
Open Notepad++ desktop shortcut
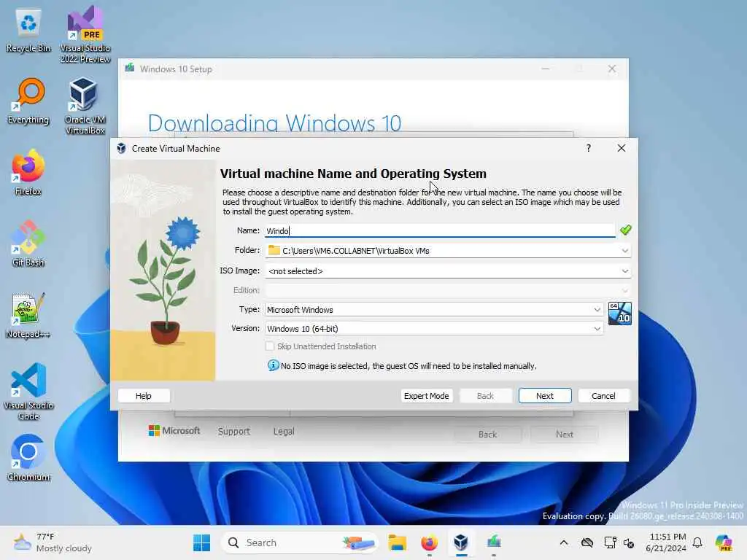pyautogui.click(x=28, y=315)
